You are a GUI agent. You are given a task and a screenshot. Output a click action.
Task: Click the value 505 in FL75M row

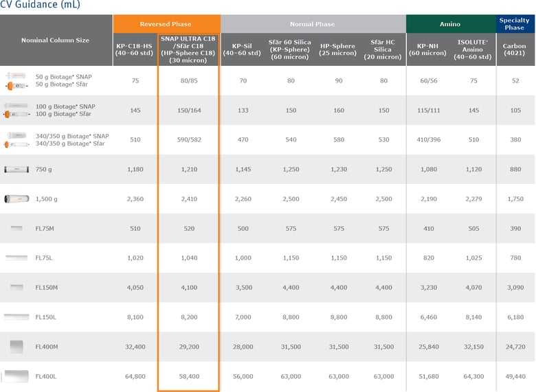pyautogui.click(x=473, y=229)
